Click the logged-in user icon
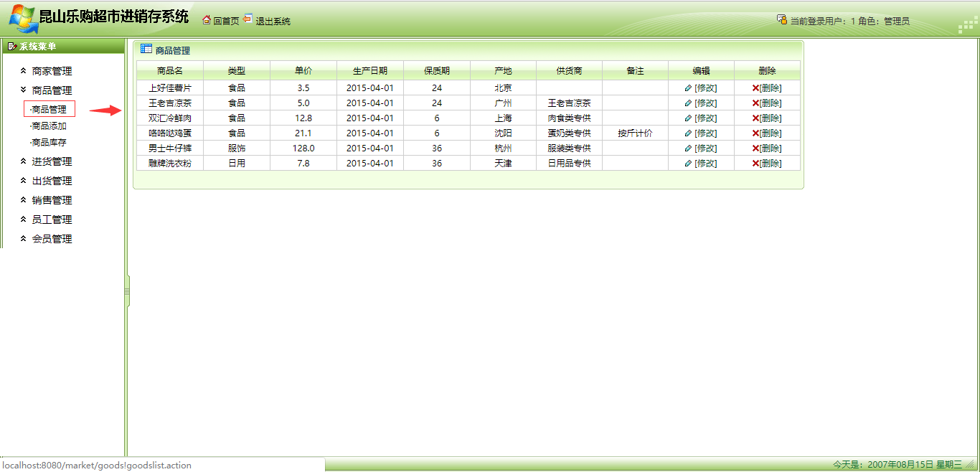Viewport: 980px width, 472px height. (x=782, y=19)
